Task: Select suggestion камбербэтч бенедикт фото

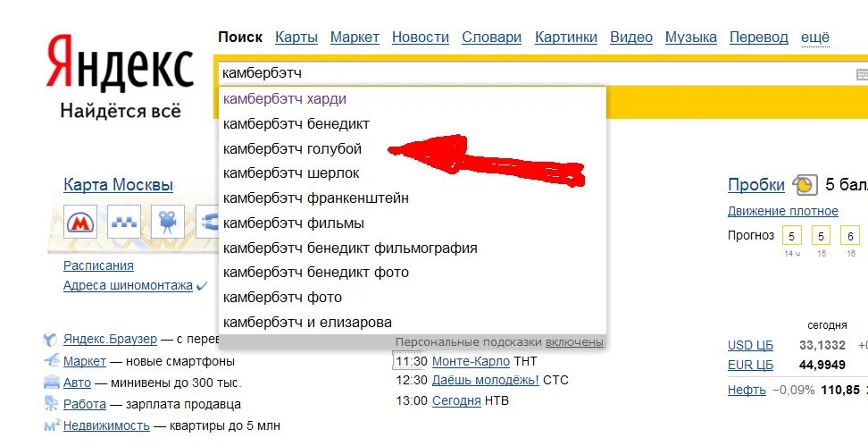Action: 413,273
